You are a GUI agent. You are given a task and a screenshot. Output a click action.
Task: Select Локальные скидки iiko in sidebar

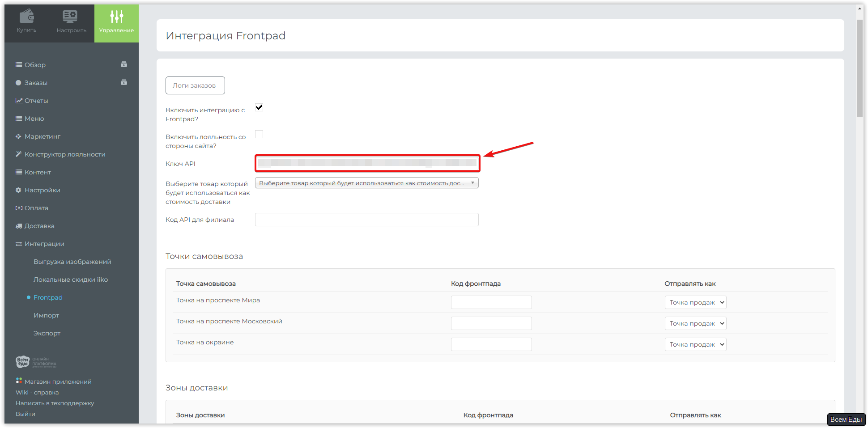(x=71, y=280)
